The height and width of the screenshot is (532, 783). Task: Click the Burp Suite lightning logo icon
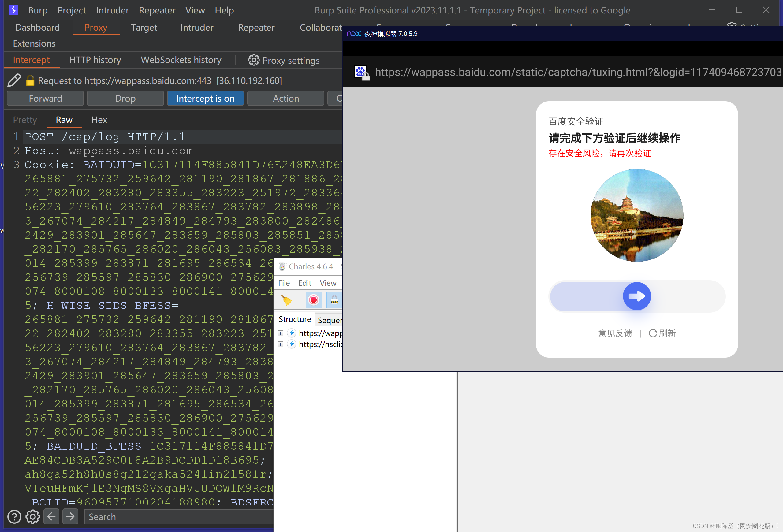13,10
